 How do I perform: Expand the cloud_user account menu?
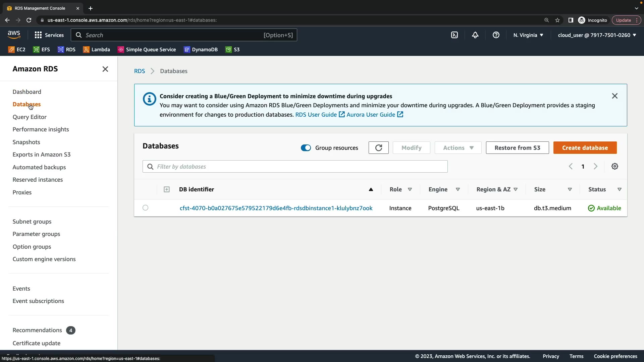[597, 35]
